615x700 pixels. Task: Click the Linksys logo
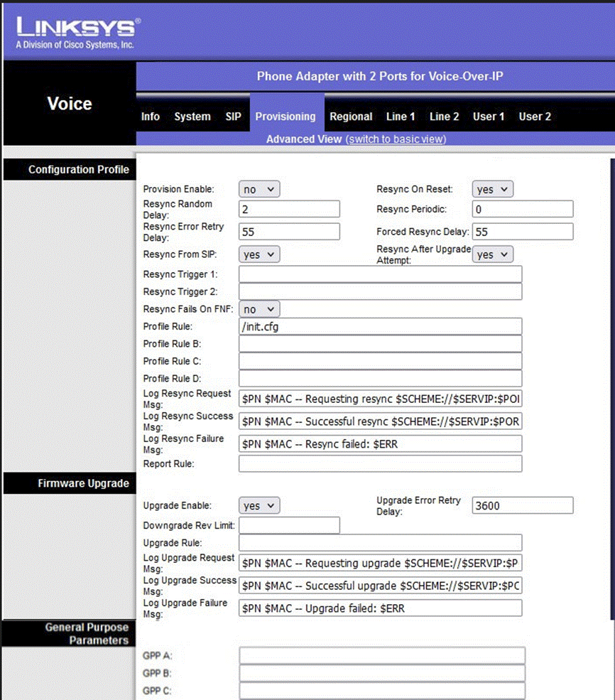78,33
